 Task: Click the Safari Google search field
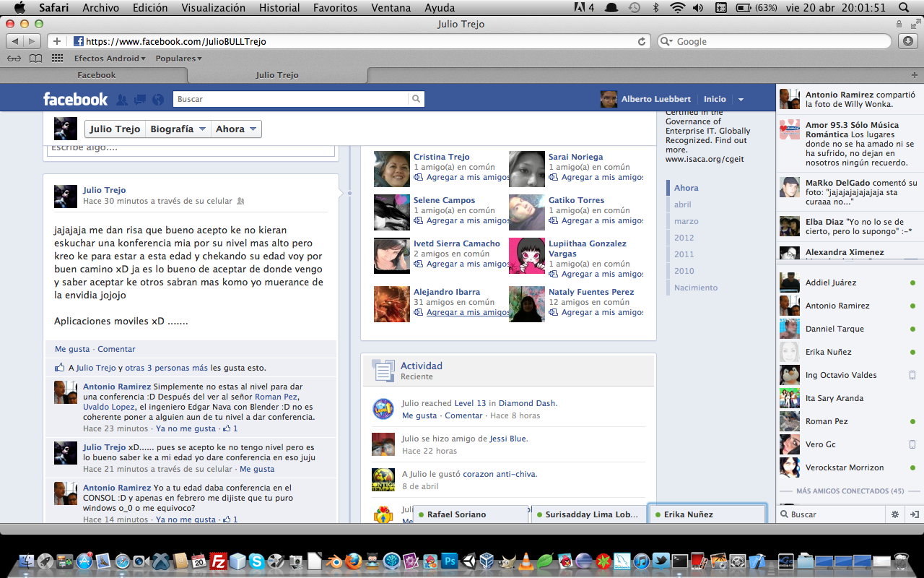click(775, 41)
